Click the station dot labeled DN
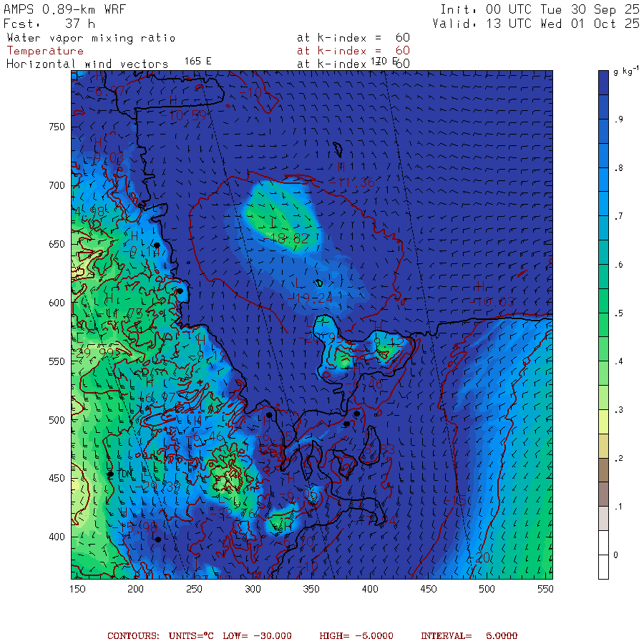 [x=111, y=474]
